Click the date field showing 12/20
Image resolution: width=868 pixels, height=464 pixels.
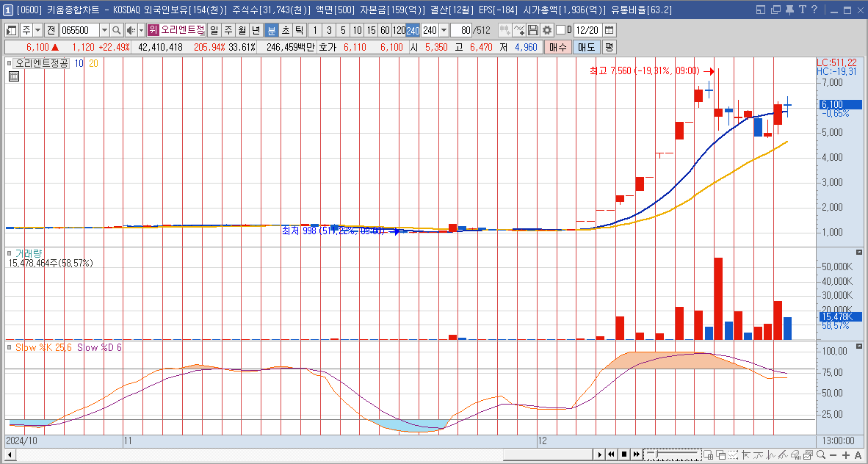click(x=587, y=30)
